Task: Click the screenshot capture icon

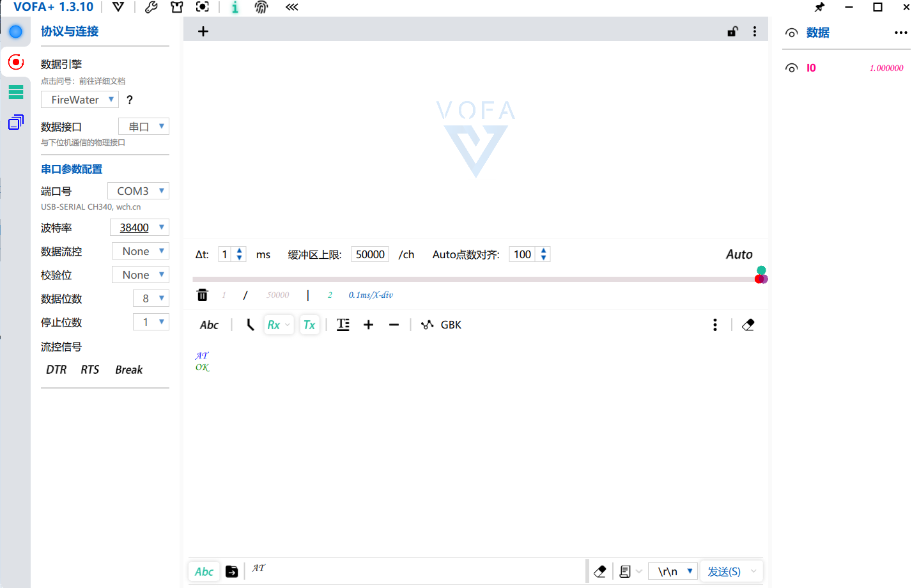Action: coord(203,7)
